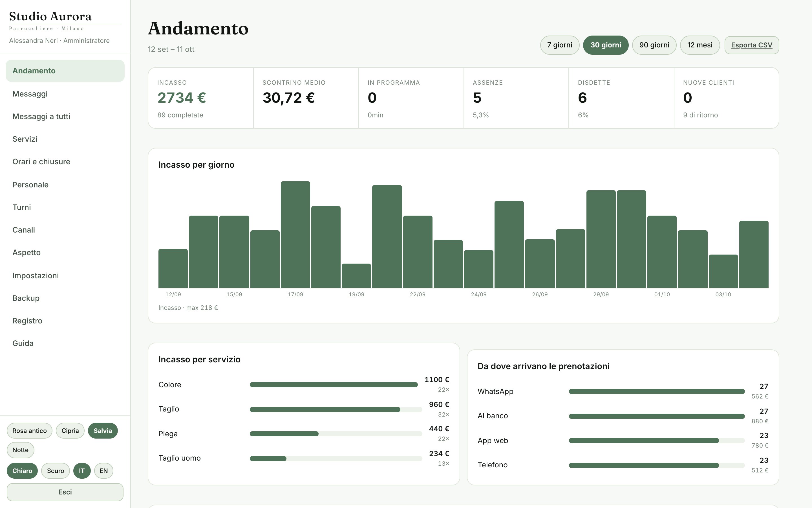Open the Backup page

[65, 298]
